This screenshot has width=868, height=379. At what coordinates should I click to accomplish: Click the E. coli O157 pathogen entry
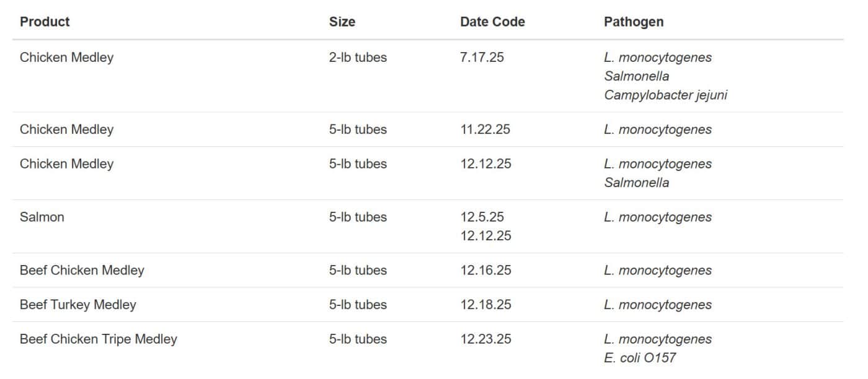point(640,358)
